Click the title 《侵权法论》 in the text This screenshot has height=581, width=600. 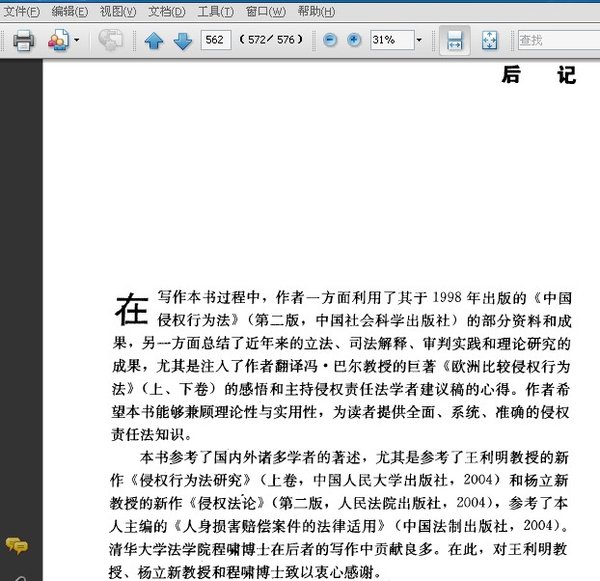click(x=227, y=503)
